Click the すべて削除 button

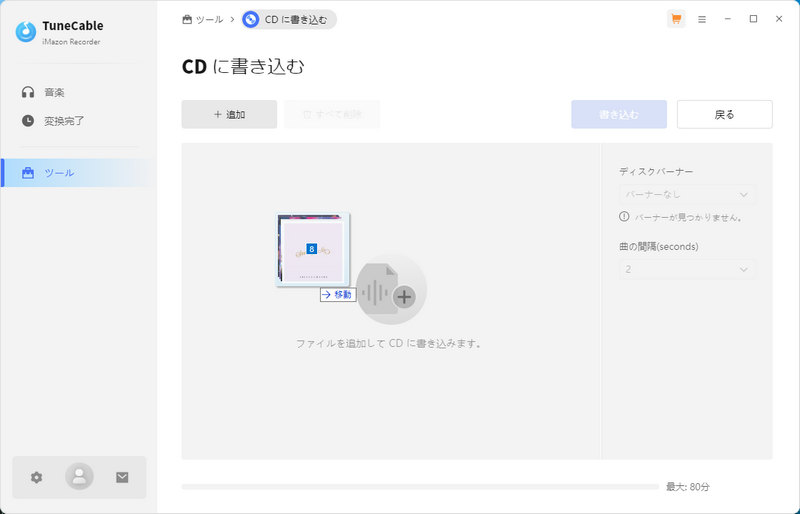(332, 114)
